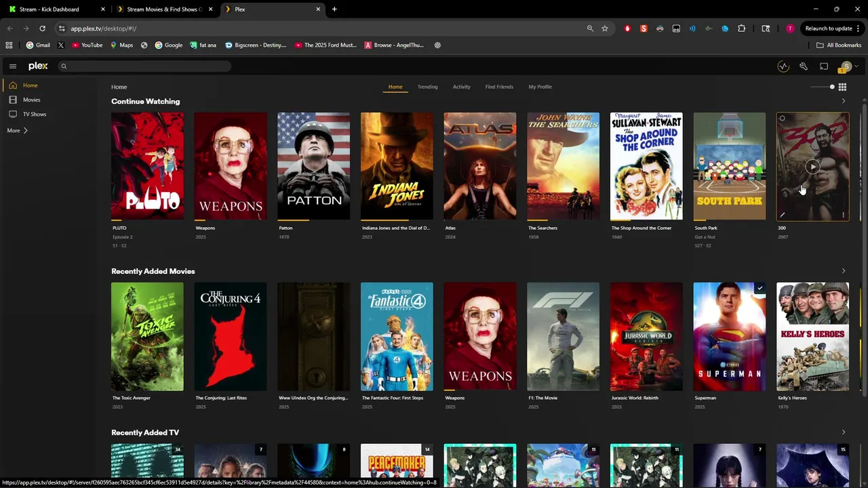Screen dimensions: 868x488
Task: Expand Continue Watching with right arrow
Action: point(844,101)
